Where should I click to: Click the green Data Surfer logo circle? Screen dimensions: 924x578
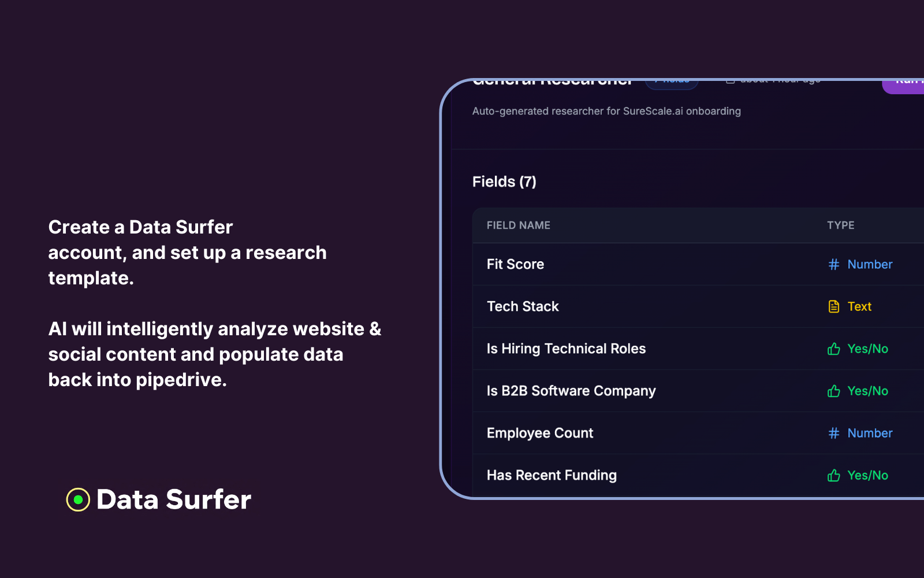[x=78, y=500]
